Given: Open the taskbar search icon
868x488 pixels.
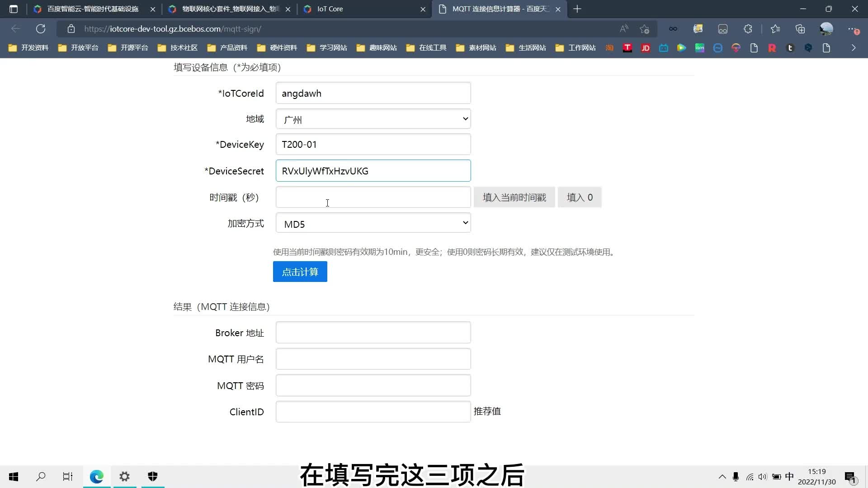Looking at the screenshot, I should point(41,477).
